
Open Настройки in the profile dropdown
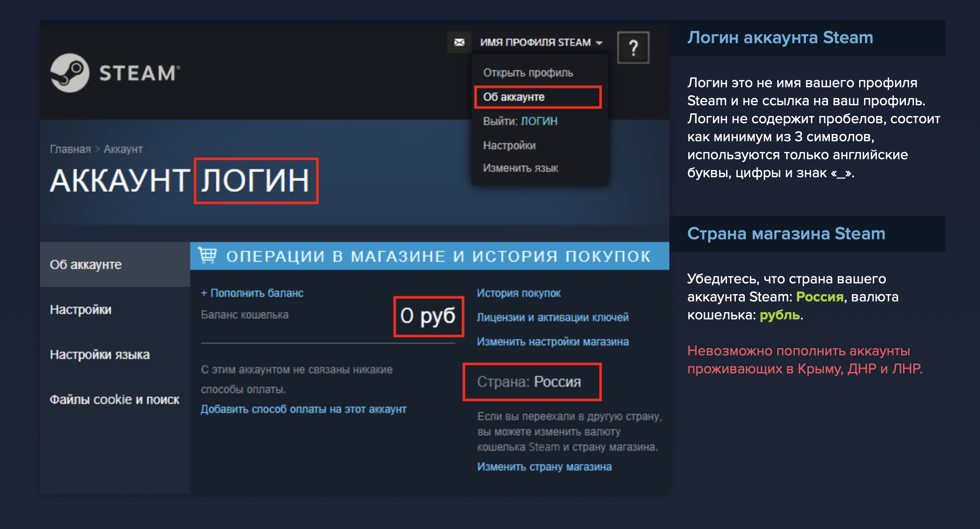click(509, 145)
